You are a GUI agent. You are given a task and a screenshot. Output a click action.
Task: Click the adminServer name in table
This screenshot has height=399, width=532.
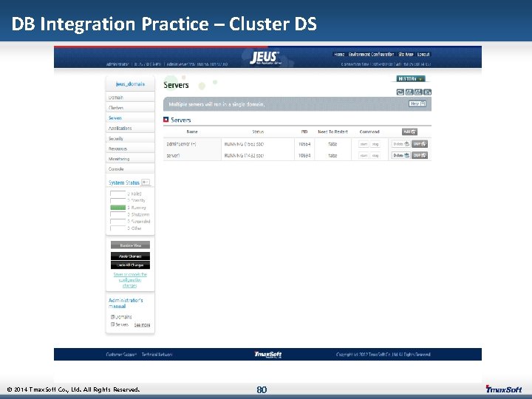click(182, 144)
